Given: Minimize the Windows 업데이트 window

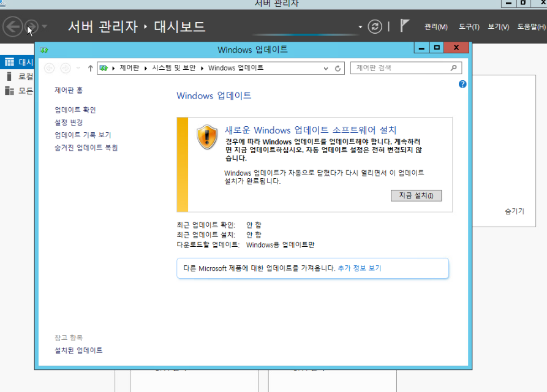Looking at the screenshot, I should (422, 48).
